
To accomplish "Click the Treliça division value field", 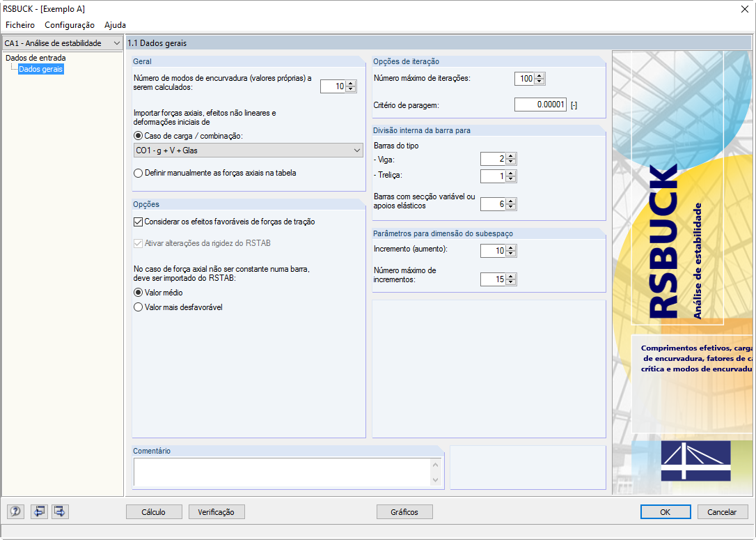I will (x=494, y=176).
